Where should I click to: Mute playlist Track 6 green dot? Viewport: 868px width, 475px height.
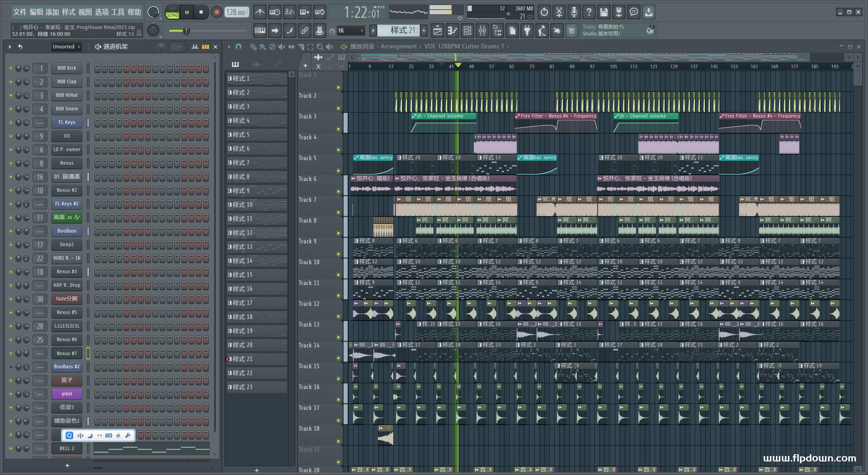click(338, 191)
